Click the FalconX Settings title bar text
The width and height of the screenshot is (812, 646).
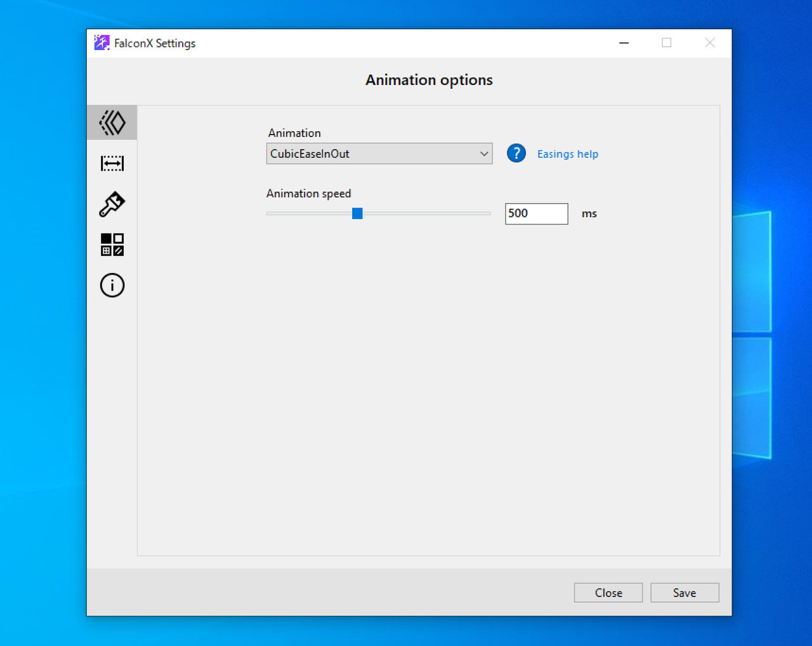click(x=155, y=43)
